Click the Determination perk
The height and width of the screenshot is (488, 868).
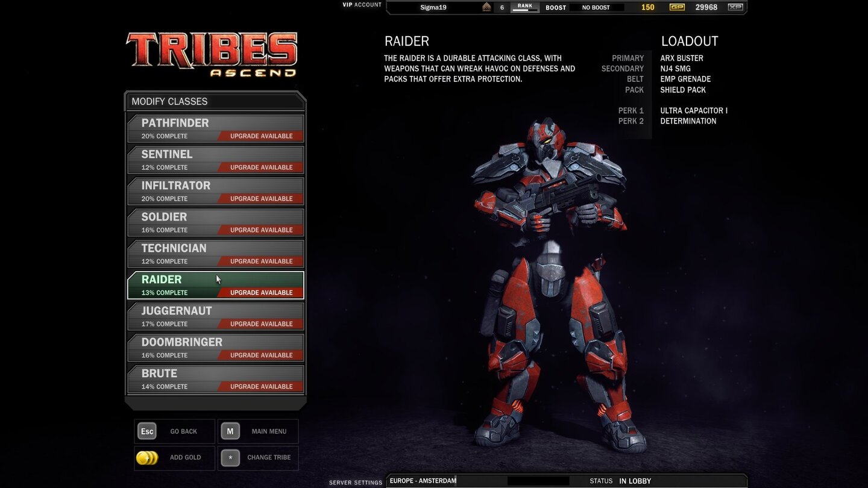(x=688, y=121)
